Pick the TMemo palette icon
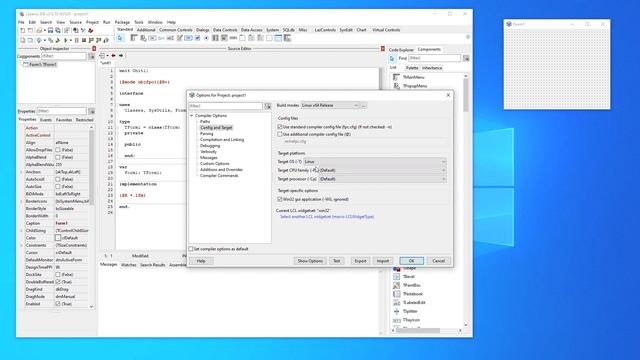The image size is (640, 360). pos(179,38)
